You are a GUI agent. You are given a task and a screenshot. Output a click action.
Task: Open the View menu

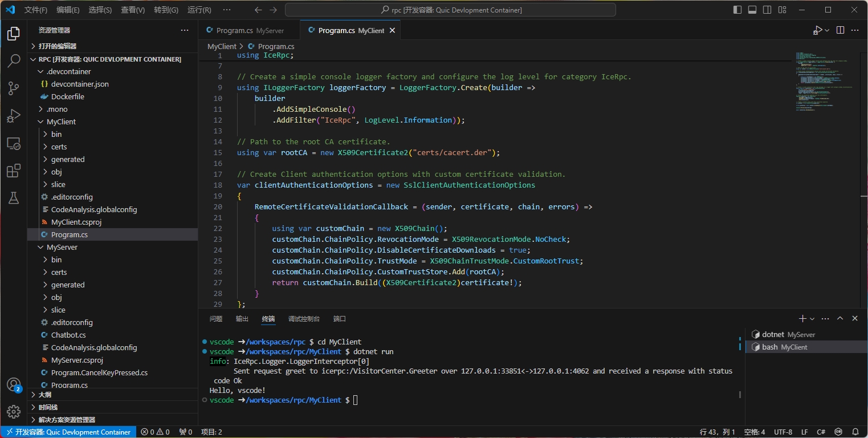tap(133, 10)
